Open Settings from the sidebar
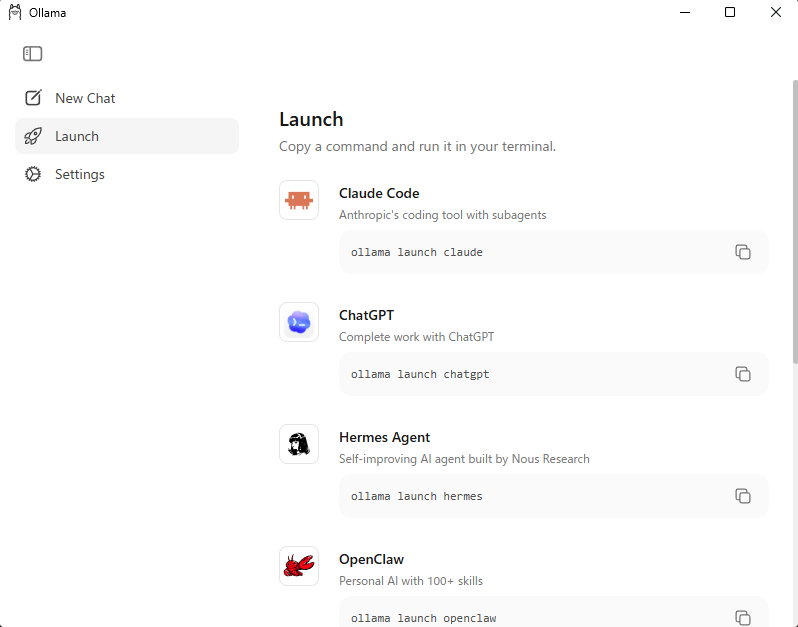This screenshot has width=798, height=627. [x=127, y=174]
